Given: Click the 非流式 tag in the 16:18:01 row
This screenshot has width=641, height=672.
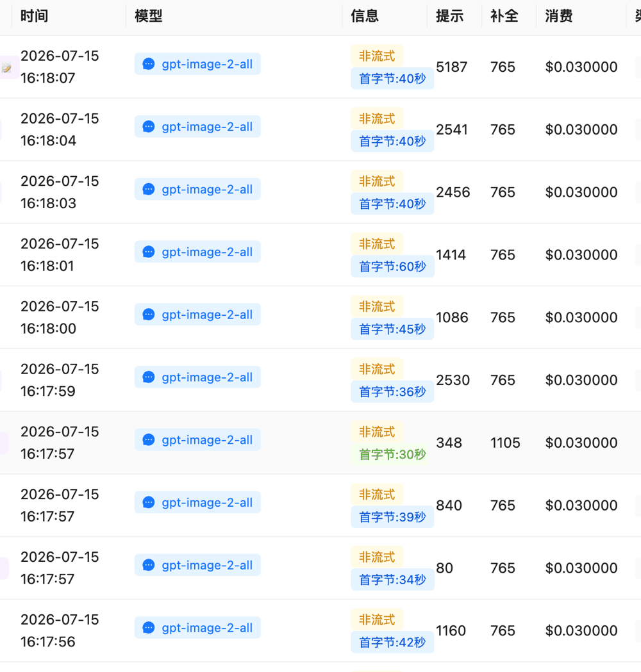Looking at the screenshot, I should tap(377, 243).
